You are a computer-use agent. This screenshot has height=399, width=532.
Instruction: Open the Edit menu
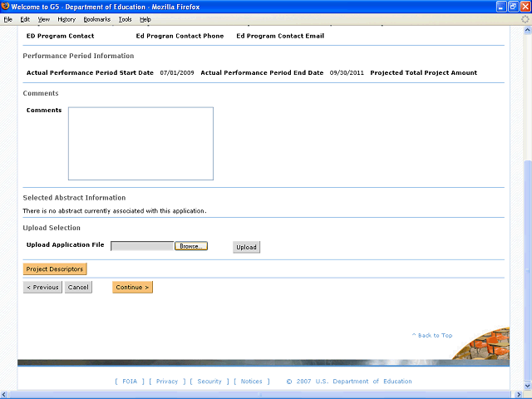click(25, 19)
